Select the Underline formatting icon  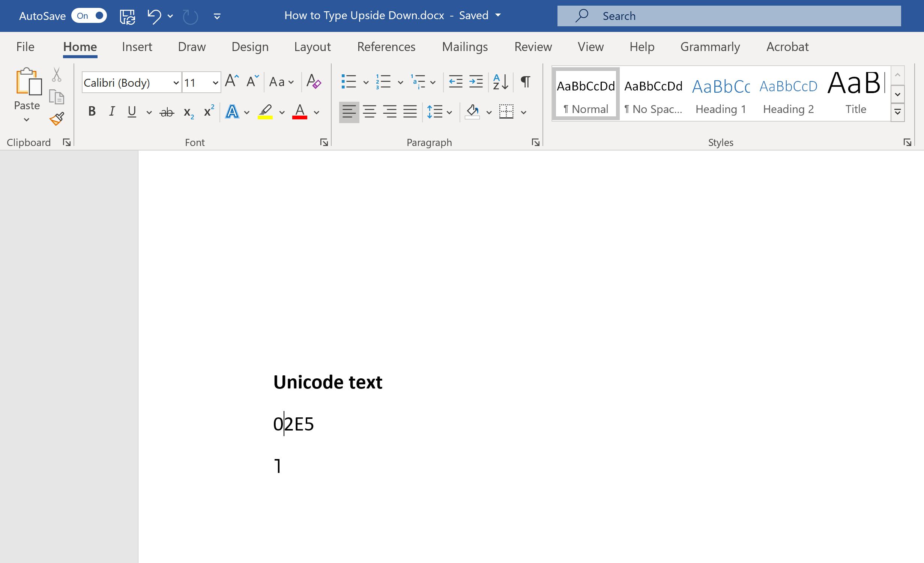tap(131, 111)
